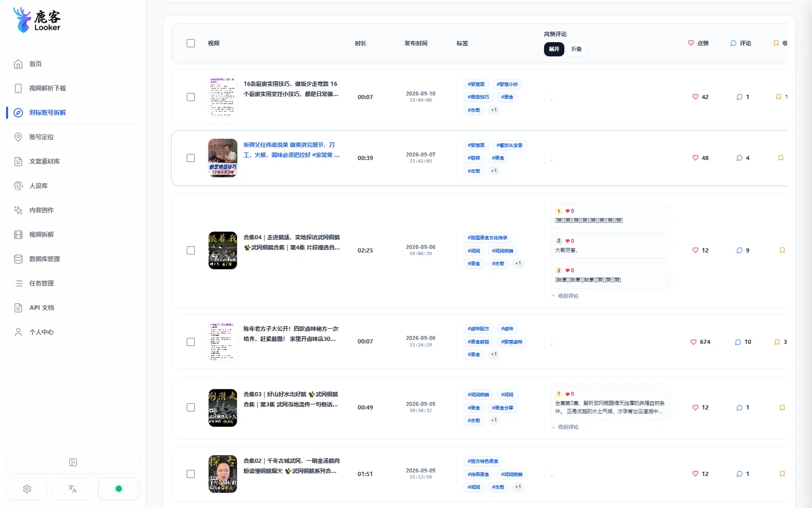Click the 个人中心 user icon
Image resolution: width=812 pixels, height=508 pixels.
pyautogui.click(x=18, y=332)
